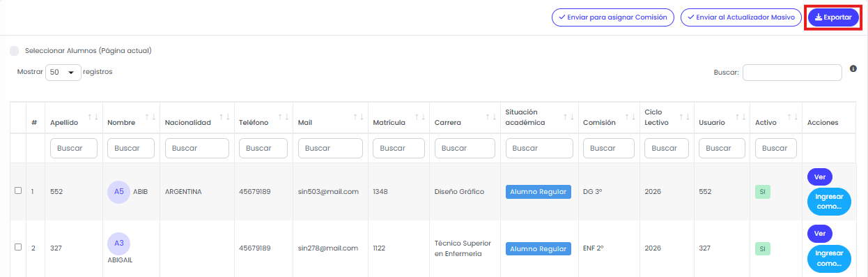Click the Acciones column header
This screenshot has width=868, height=277.
tap(823, 122)
